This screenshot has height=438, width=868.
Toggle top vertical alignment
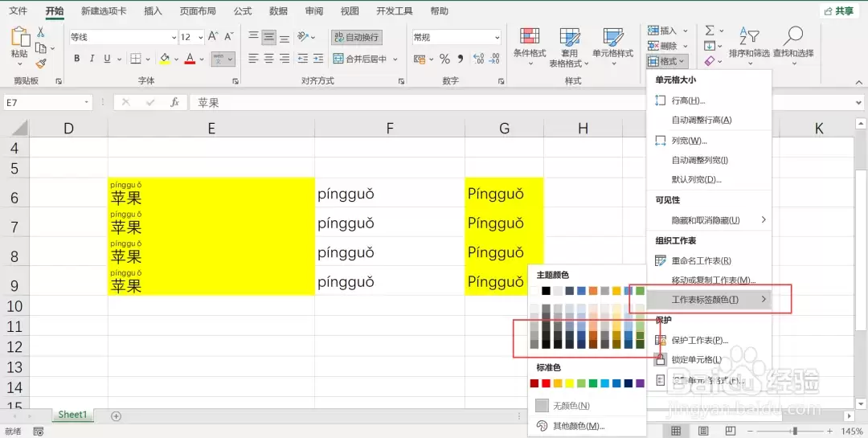[253, 37]
